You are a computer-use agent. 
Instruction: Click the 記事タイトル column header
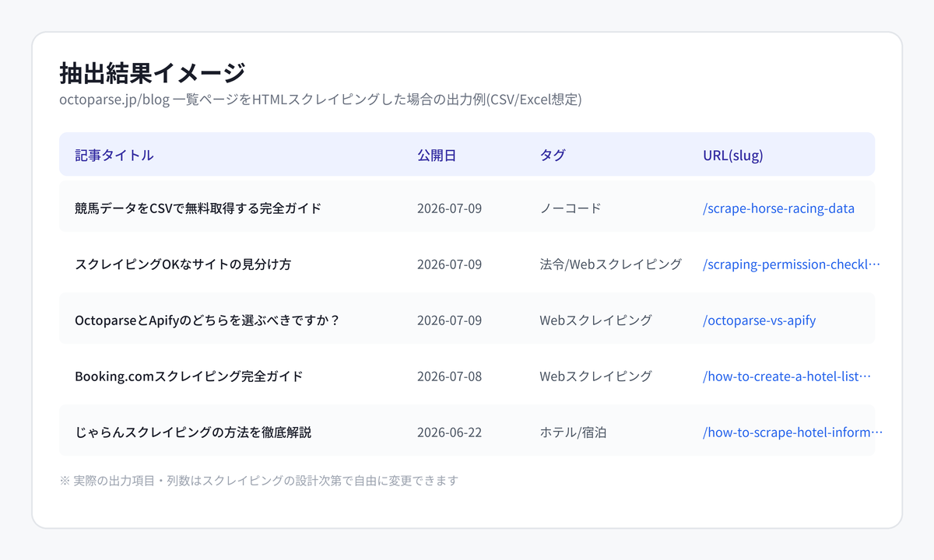(x=114, y=155)
